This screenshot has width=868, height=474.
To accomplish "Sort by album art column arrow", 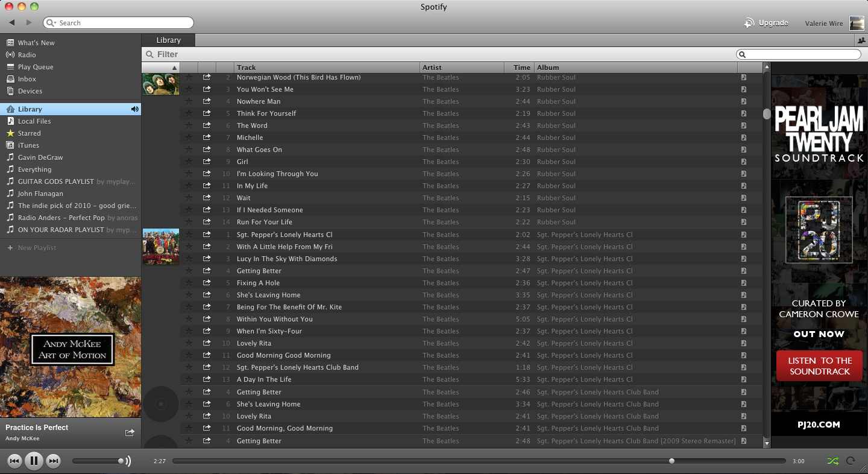I will coord(174,68).
